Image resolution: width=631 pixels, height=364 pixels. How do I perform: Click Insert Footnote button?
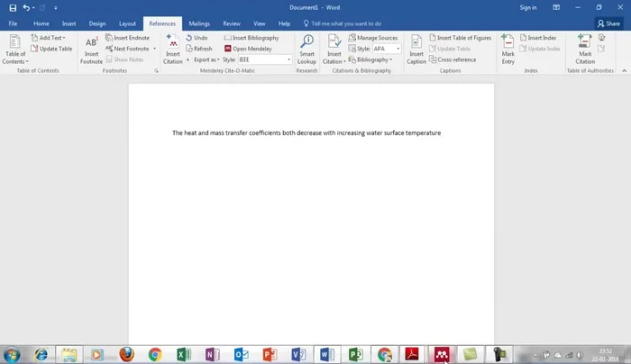[x=91, y=50]
